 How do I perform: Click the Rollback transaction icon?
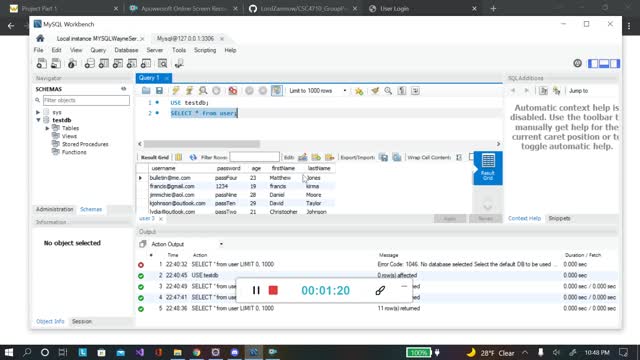tap(262, 91)
